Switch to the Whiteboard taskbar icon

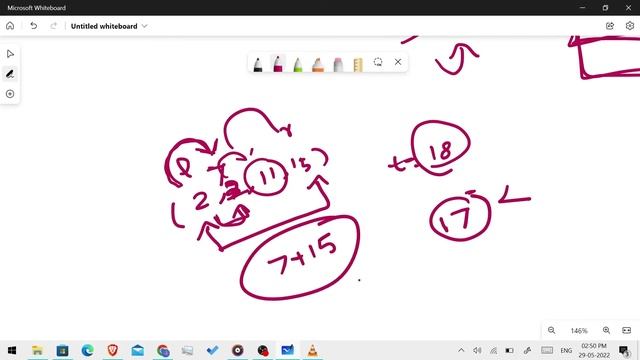pos(287,350)
